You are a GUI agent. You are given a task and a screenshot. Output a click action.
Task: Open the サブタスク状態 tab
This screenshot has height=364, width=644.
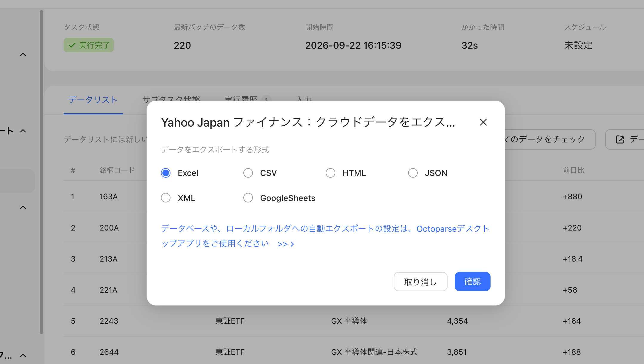171,99
